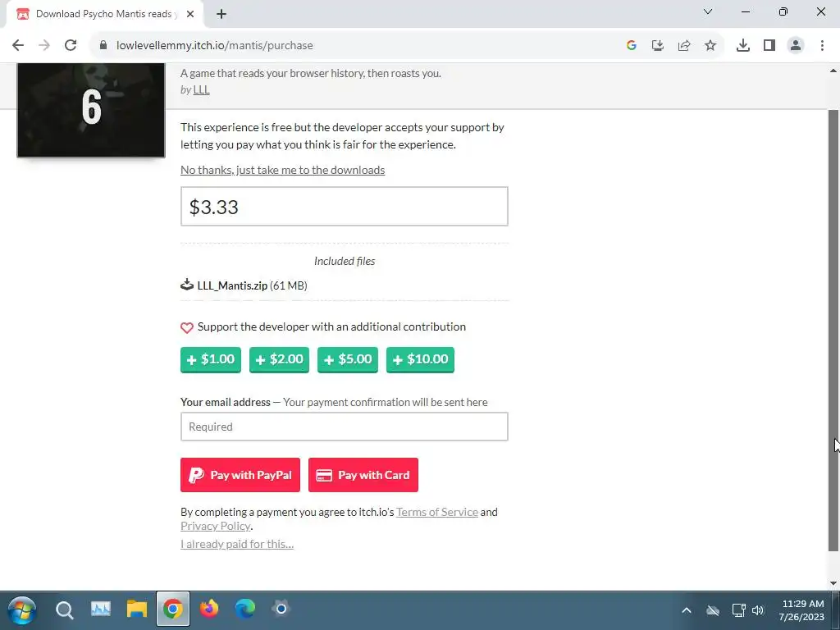Open the Windows Start menu
Image resolution: width=840 pixels, height=630 pixels.
point(22,609)
